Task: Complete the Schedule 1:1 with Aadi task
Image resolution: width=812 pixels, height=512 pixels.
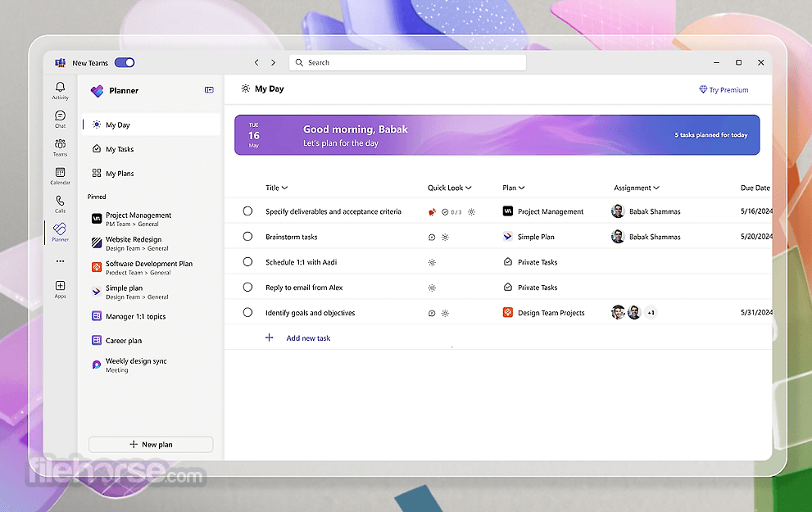Action: click(x=247, y=262)
